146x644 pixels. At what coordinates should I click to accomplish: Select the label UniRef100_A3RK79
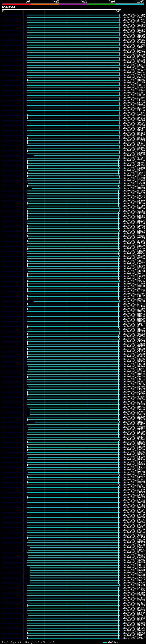[x=134, y=352]
